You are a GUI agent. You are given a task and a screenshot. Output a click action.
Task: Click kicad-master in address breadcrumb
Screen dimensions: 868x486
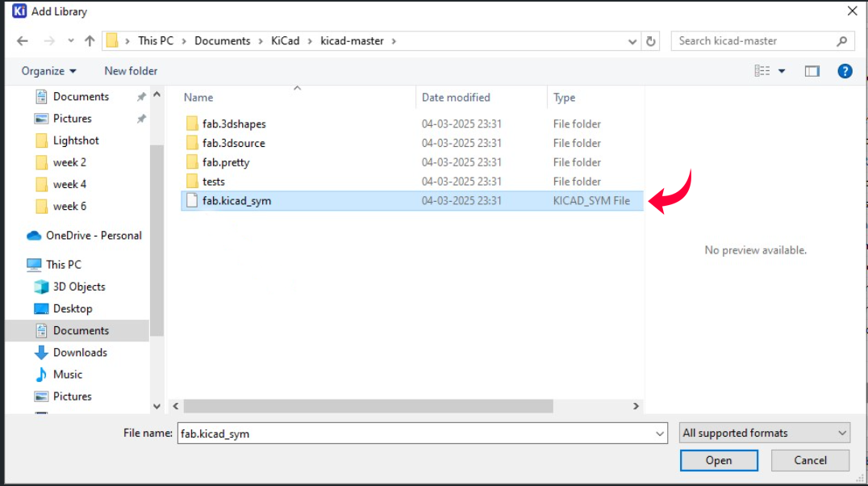[x=352, y=41]
